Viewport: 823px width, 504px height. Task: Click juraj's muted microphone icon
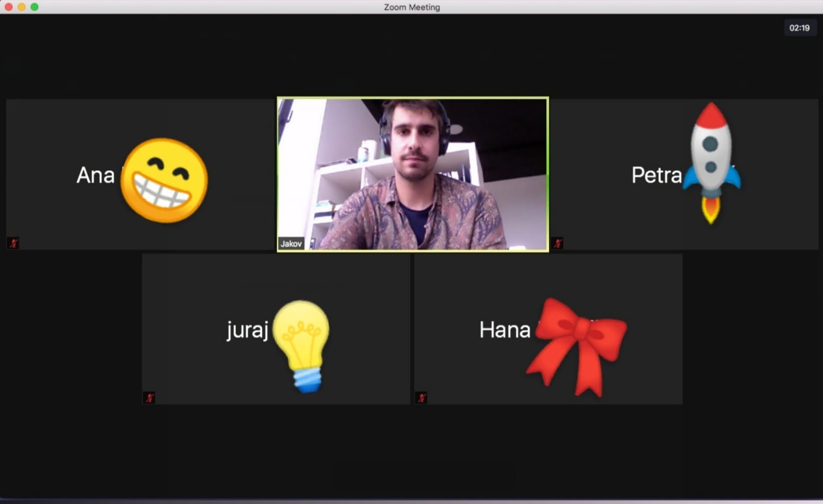coord(150,397)
